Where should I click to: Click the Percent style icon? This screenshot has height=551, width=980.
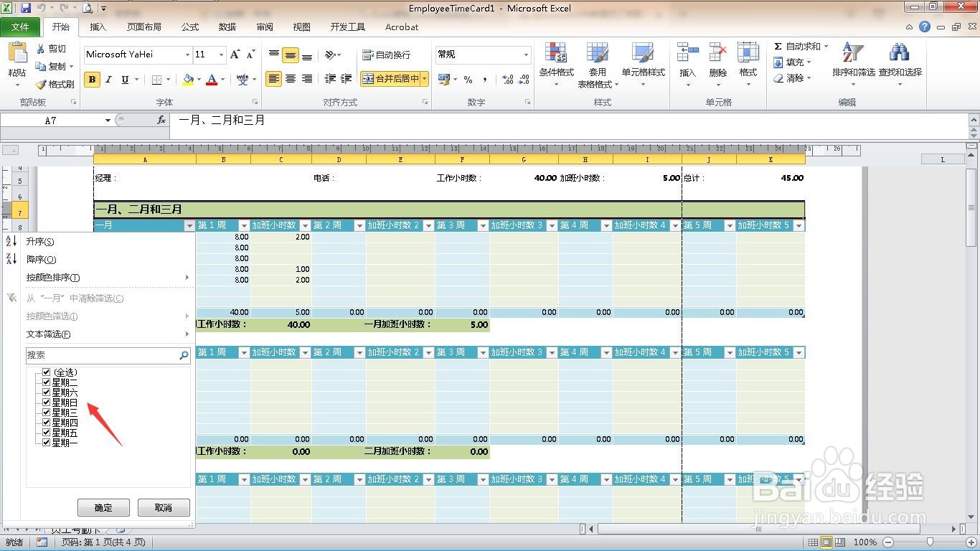coord(468,80)
